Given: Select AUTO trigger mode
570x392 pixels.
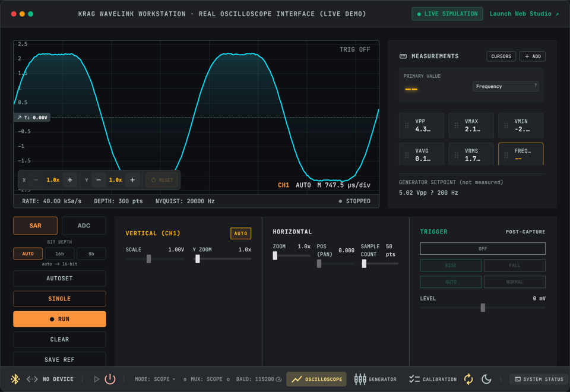Looking at the screenshot, I should tap(451, 282).
